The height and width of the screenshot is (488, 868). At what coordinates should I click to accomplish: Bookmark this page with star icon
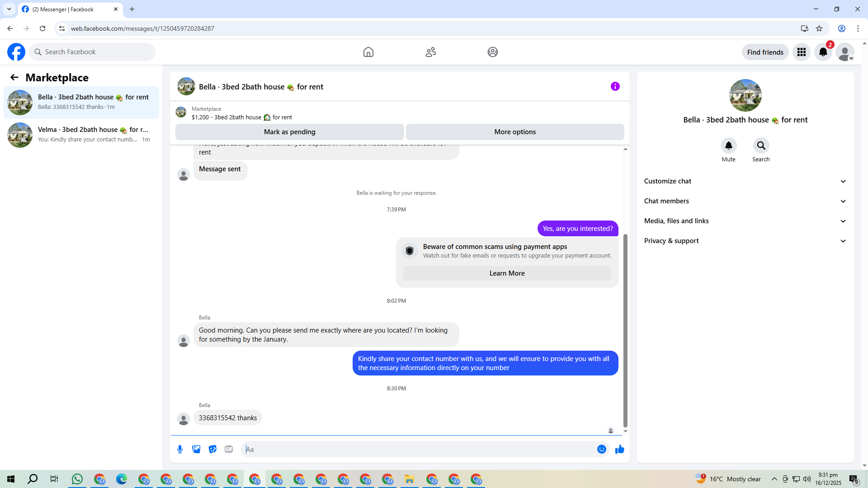coord(819,28)
